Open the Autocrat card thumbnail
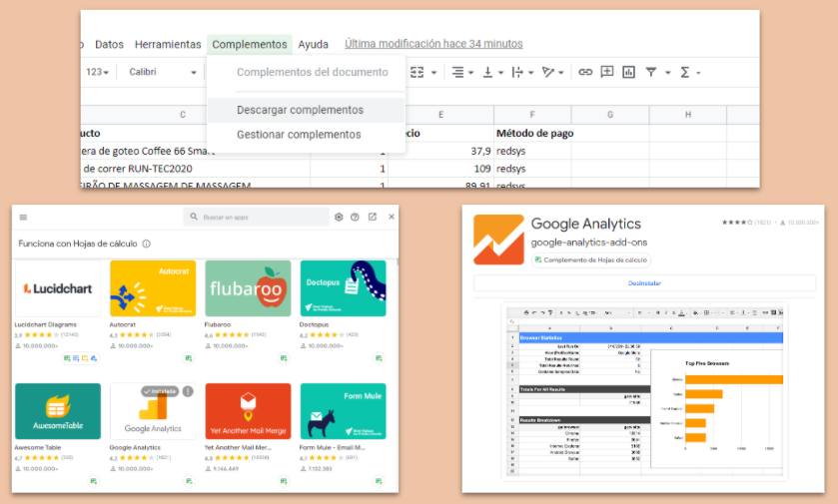 pos(153,288)
